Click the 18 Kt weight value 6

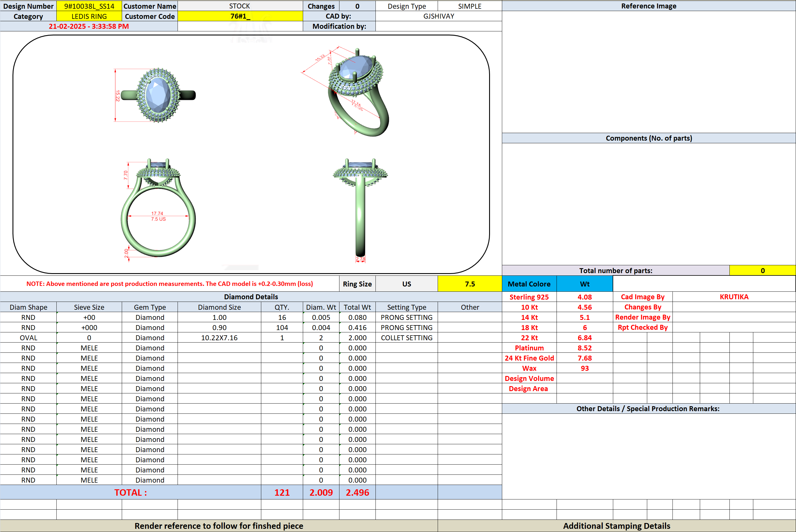point(585,327)
